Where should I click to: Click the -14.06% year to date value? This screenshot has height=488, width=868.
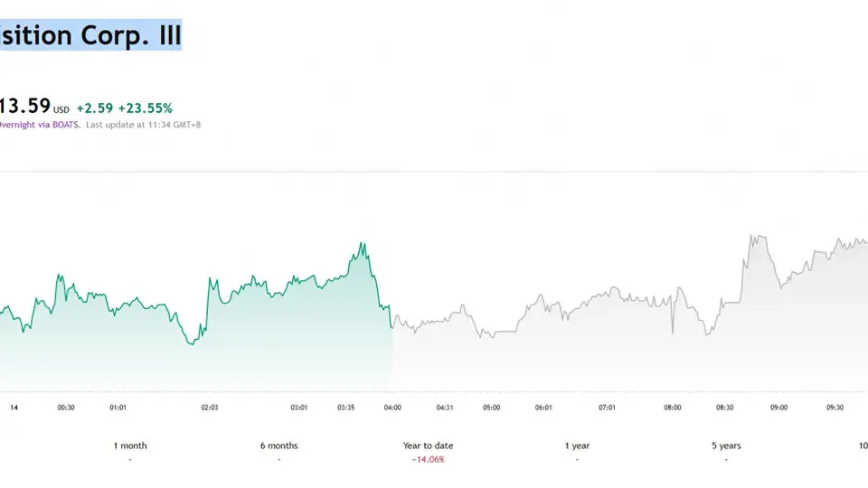coord(428,459)
